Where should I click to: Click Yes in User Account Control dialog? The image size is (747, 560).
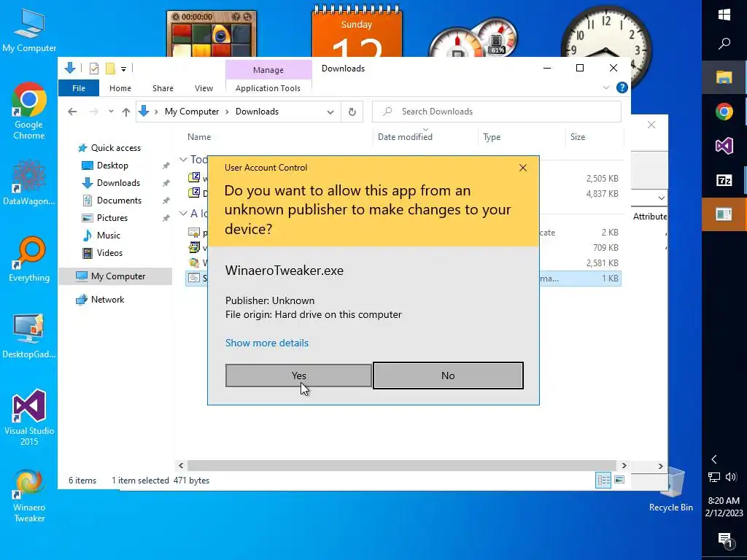(x=298, y=376)
